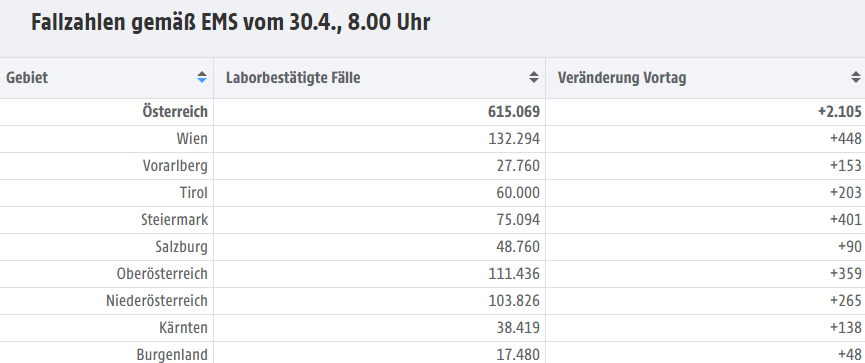Viewport: 865px width, 363px height.
Task: Click Österreich total cases 615.069
Action: 514,112
